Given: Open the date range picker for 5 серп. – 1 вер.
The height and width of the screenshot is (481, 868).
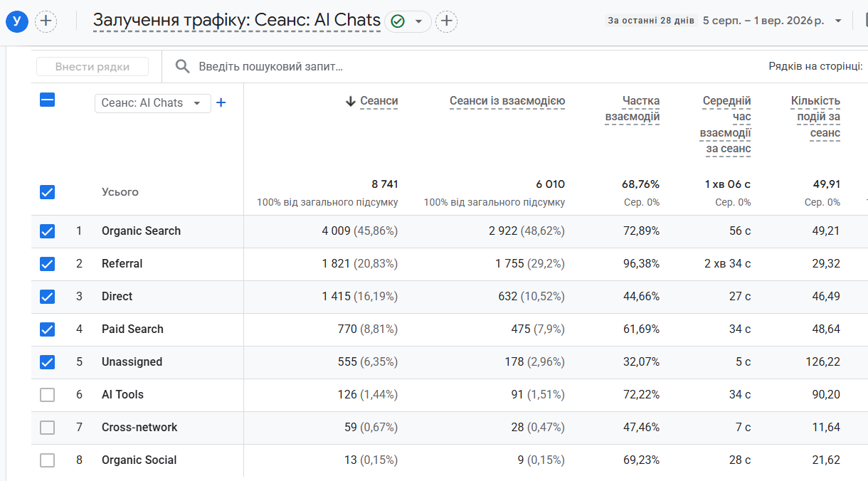Looking at the screenshot, I should pos(773,21).
